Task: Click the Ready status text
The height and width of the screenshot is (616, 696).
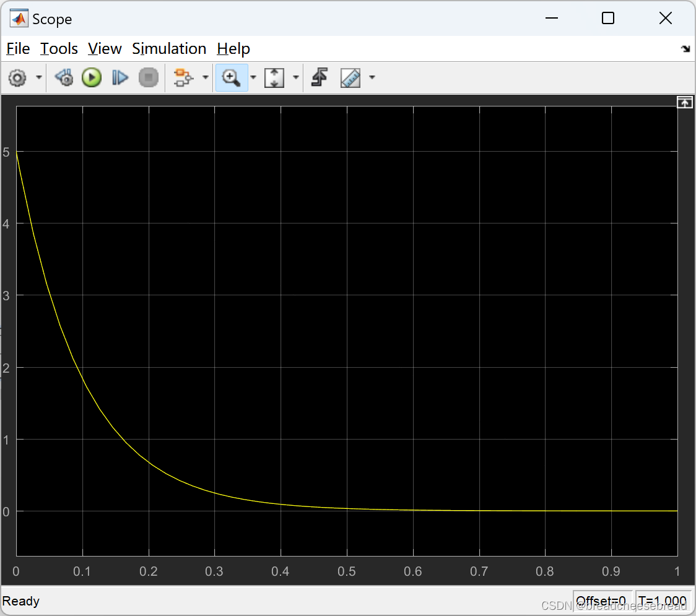Action: point(21,601)
